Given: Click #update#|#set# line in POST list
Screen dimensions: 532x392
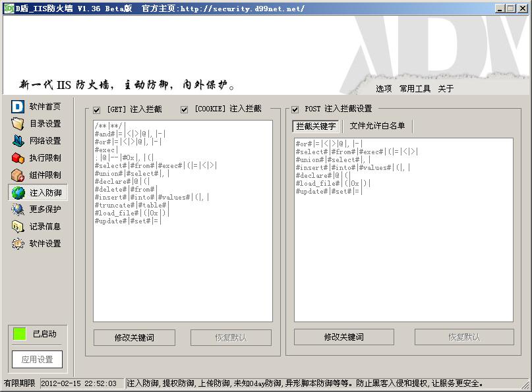Looking at the screenshot, I should click(x=329, y=191).
